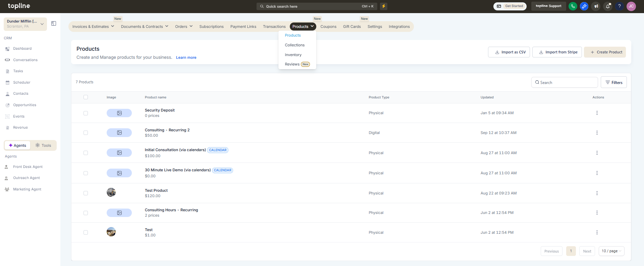
Task: Open the Filters button
Action: tap(613, 82)
